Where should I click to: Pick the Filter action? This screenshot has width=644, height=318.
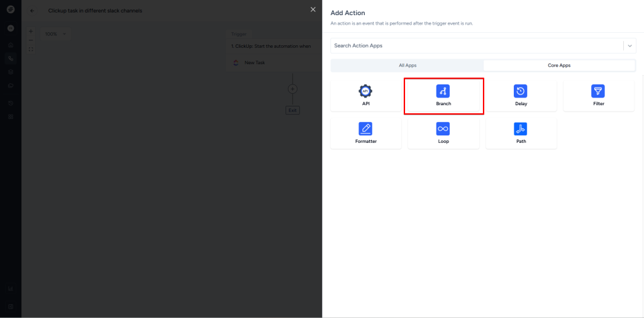[x=598, y=95]
